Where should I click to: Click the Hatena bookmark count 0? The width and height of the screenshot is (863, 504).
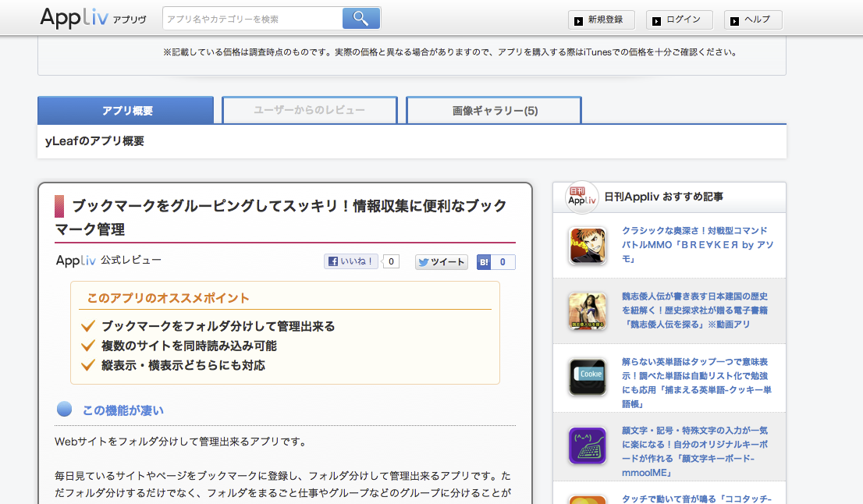tap(503, 262)
